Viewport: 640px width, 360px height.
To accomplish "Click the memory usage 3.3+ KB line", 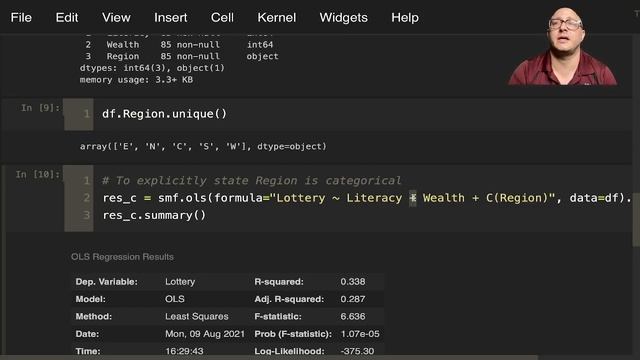I will (x=136, y=80).
